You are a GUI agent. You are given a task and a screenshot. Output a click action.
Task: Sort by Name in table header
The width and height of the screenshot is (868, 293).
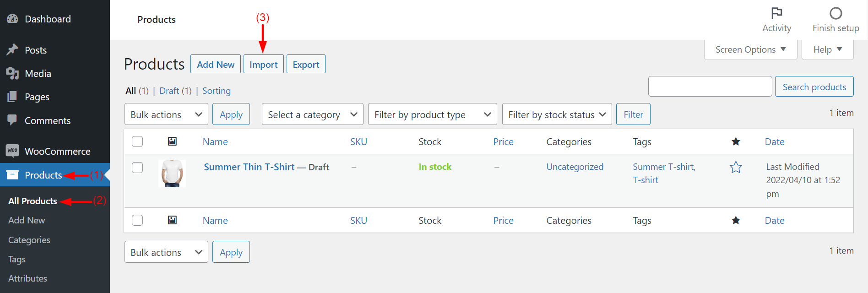point(215,142)
